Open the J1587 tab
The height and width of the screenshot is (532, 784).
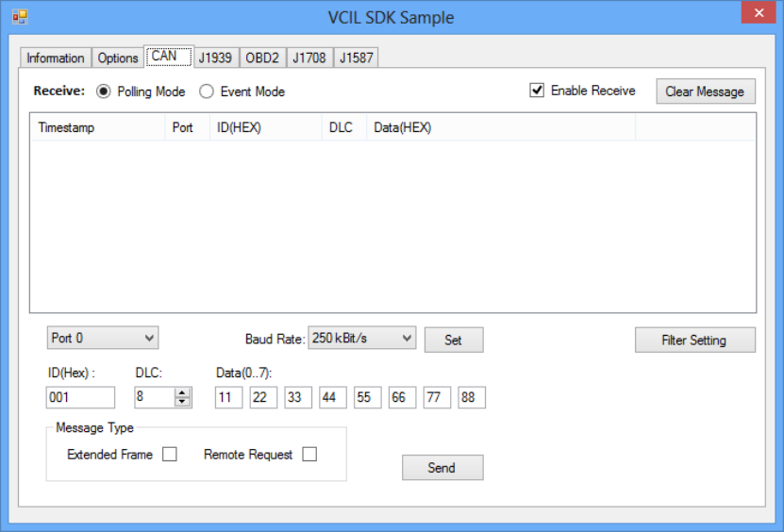coord(356,58)
